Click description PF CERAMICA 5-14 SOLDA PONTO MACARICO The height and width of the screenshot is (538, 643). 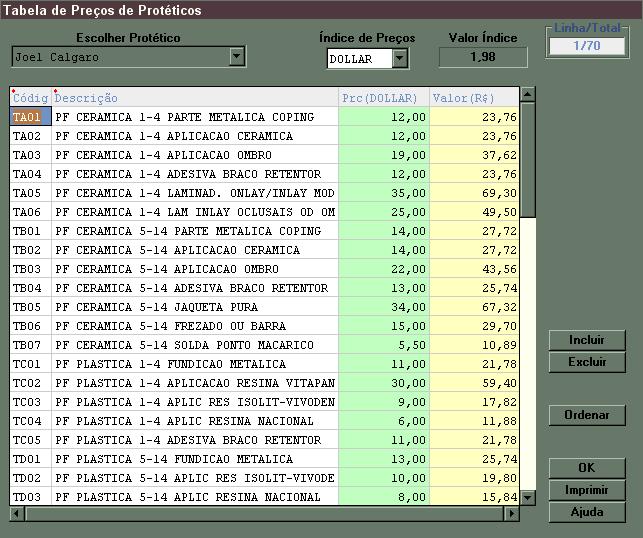point(195,345)
